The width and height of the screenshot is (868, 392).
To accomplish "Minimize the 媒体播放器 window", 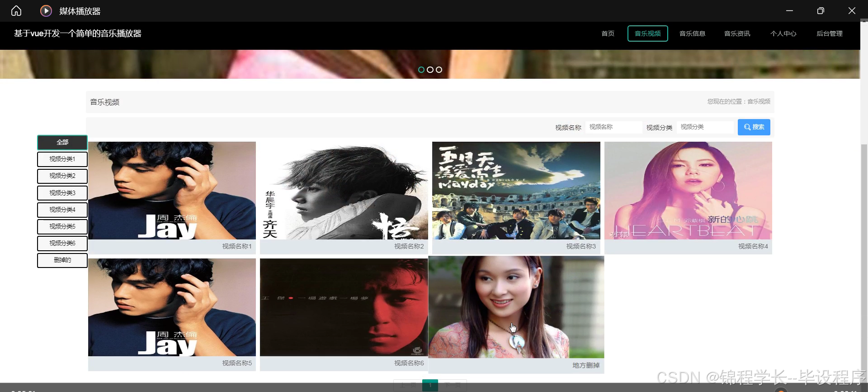I will pyautogui.click(x=789, y=11).
